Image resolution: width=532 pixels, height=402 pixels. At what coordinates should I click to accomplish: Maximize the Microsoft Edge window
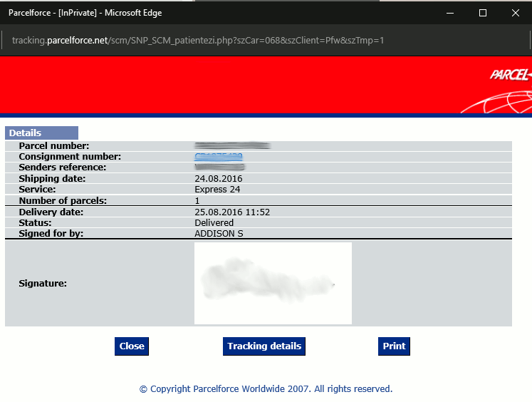tap(482, 13)
